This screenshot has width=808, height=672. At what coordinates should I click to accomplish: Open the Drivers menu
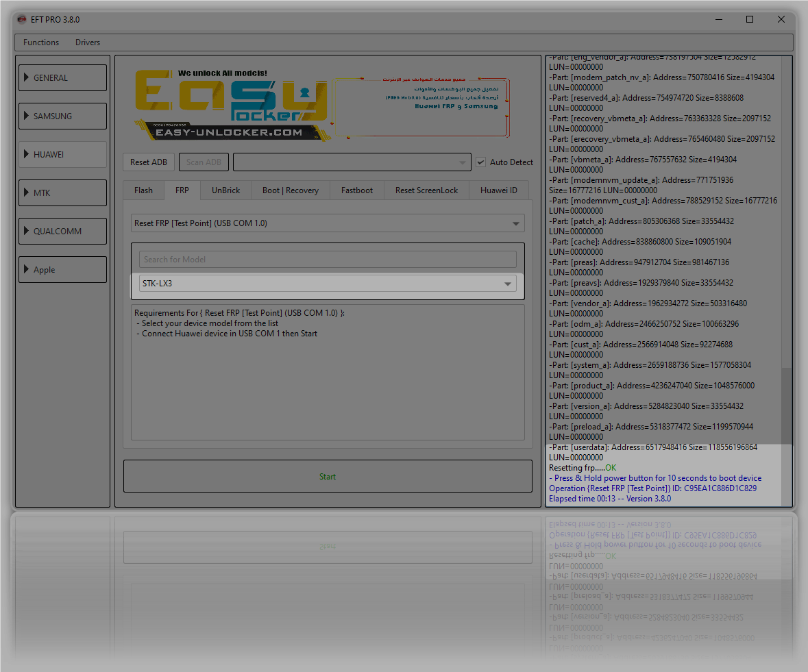click(x=88, y=42)
